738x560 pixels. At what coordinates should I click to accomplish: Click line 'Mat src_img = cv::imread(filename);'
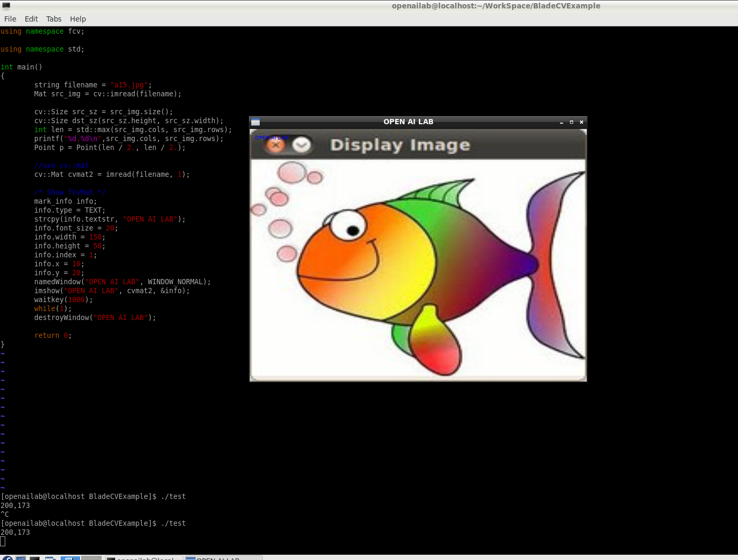(107, 94)
